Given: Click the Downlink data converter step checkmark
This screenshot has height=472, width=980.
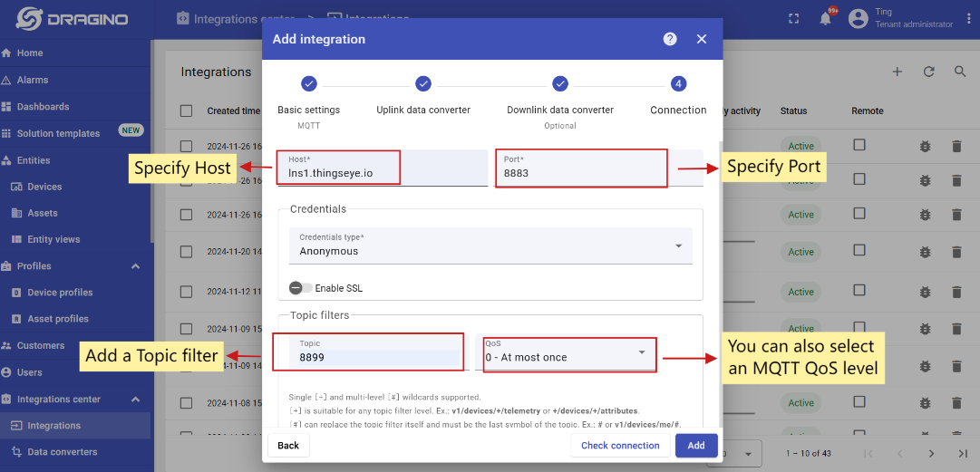Looking at the screenshot, I should 560,83.
